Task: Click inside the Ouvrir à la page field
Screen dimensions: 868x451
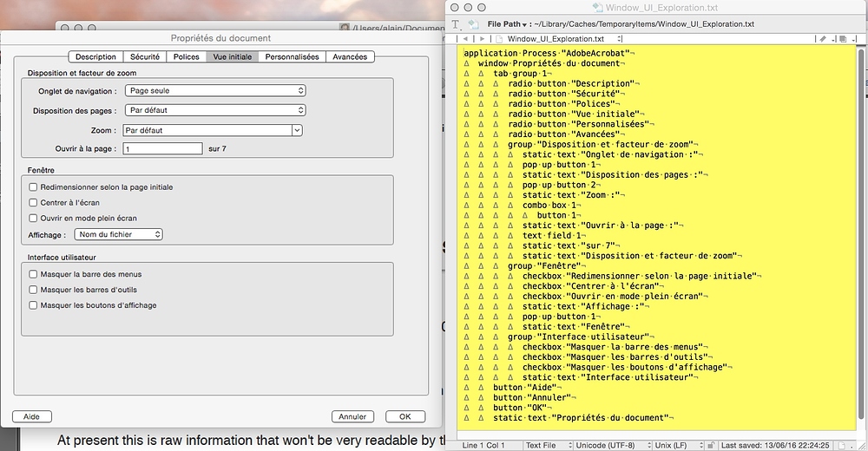Action: point(163,149)
